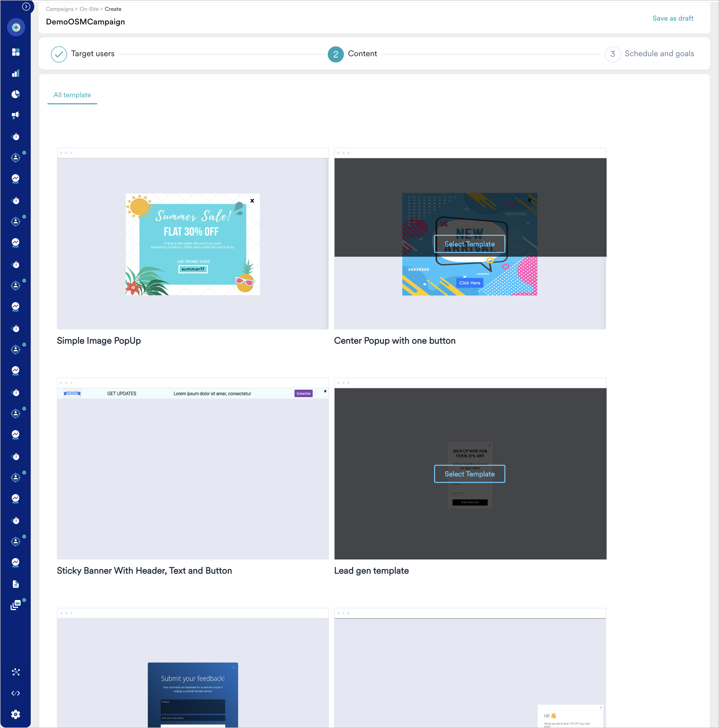Screen dimensions: 719x728
Task: Click the Save as draft link
Action: point(673,18)
